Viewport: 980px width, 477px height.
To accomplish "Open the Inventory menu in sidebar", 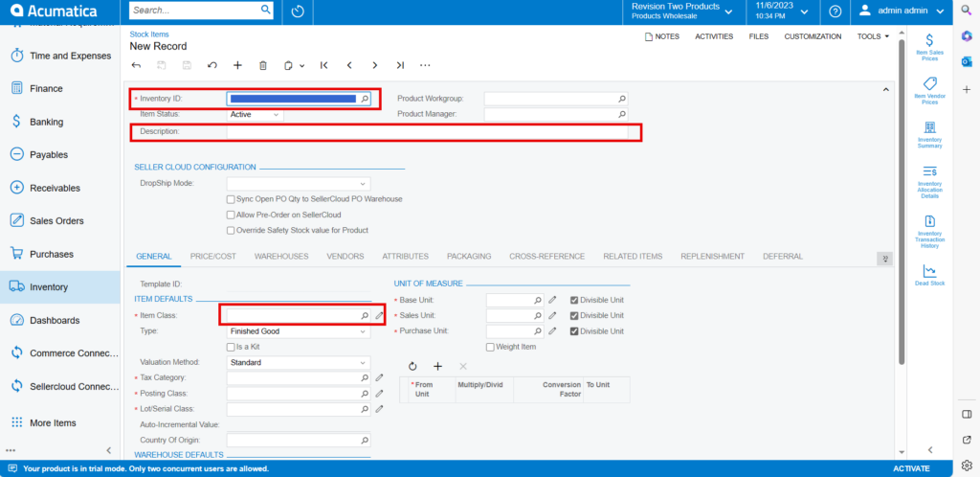I will click(x=60, y=287).
